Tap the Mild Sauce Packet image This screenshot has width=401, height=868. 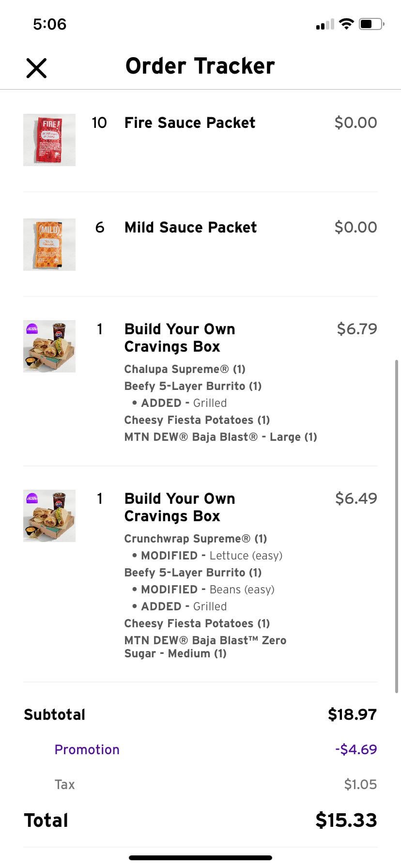click(49, 245)
